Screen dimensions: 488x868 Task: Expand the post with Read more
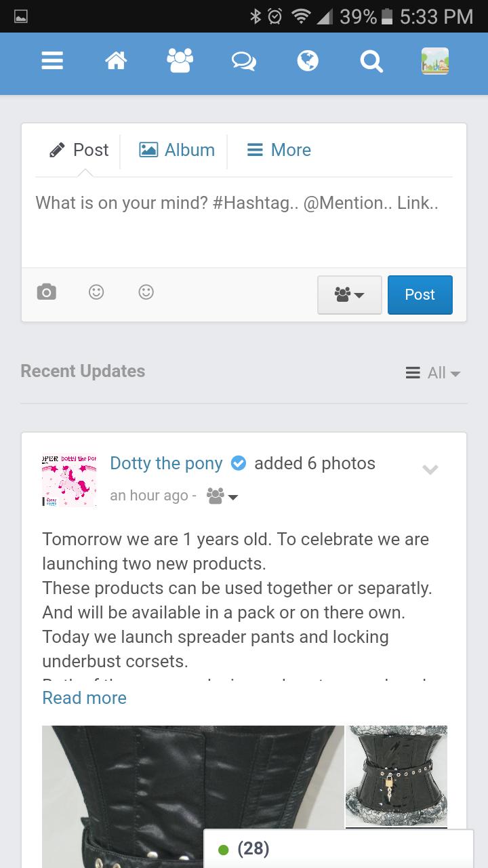click(x=84, y=698)
